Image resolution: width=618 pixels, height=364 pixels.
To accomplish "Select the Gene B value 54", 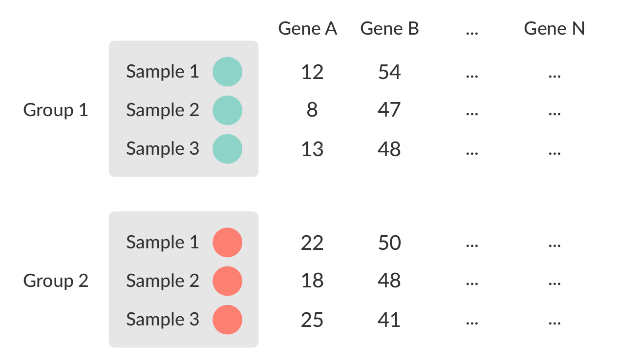I will [x=389, y=72].
